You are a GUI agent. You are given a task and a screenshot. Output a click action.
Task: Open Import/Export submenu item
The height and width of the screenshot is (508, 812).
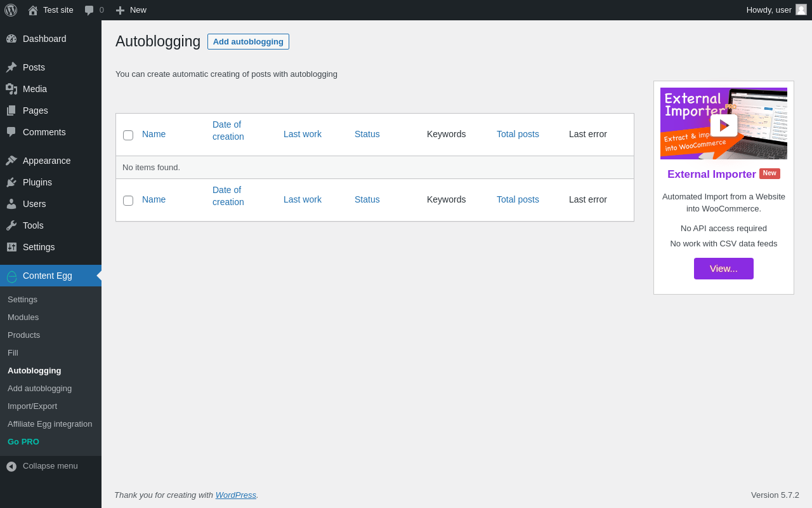[32, 406]
